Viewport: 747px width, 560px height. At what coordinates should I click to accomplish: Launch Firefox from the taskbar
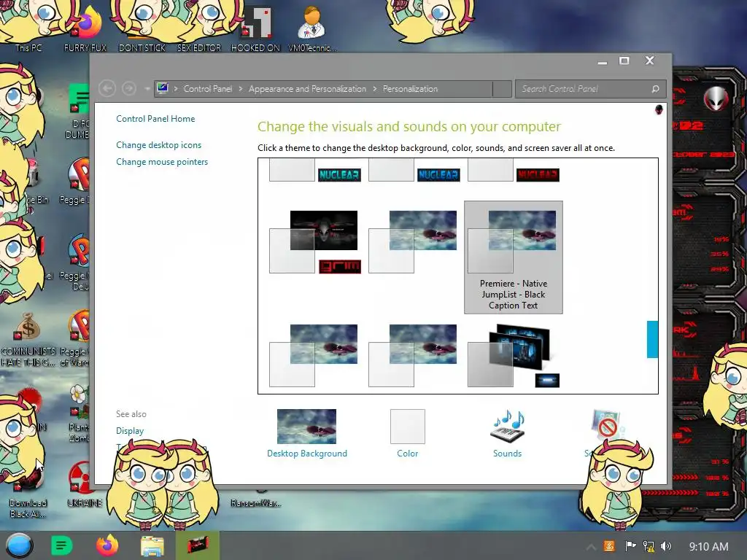tap(107, 545)
